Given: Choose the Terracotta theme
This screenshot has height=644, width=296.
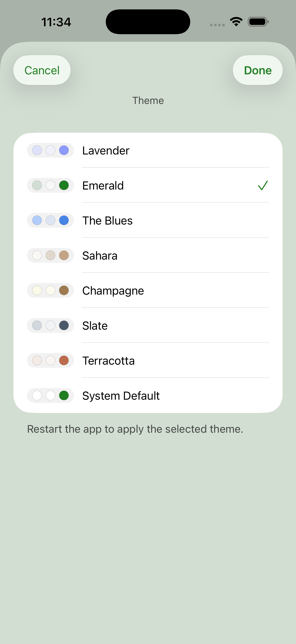Looking at the screenshot, I should [148, 360].
